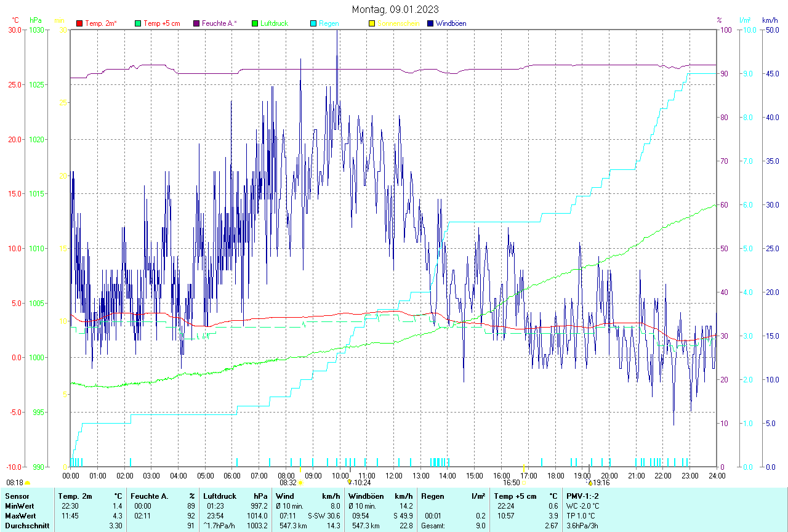Click the Durchschnitt row label

point(27,526)
